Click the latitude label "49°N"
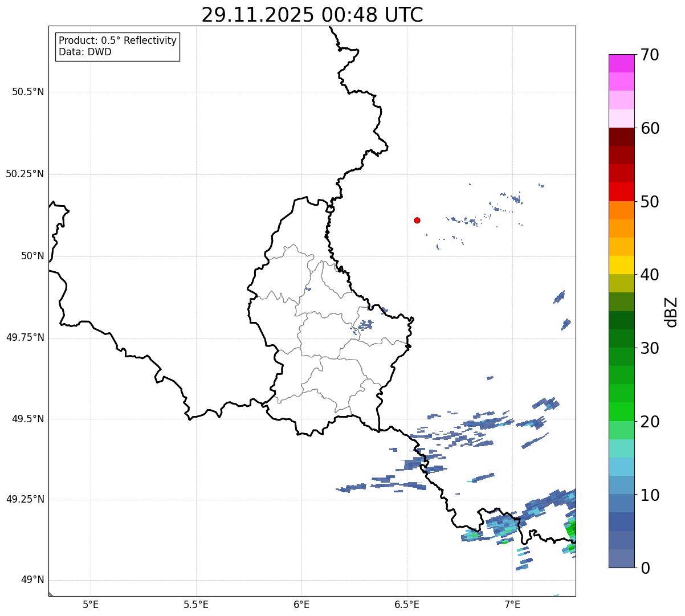 pyautogui.click(x=32, y=580)
